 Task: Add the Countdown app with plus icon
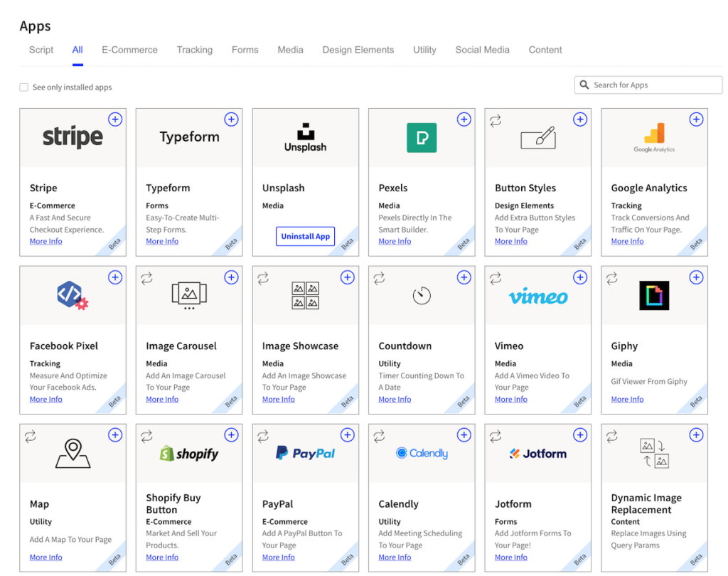pos(464,277)
